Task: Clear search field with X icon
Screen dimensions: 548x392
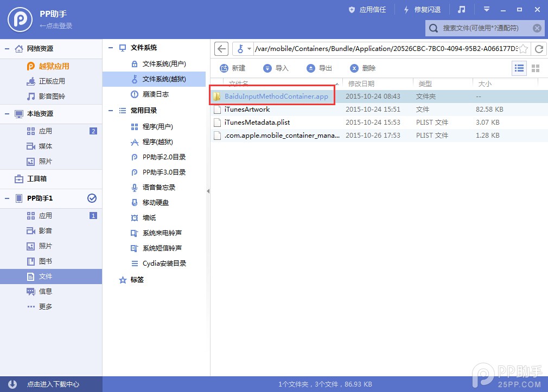Action: pyautogui.click(x=537, y=28)
